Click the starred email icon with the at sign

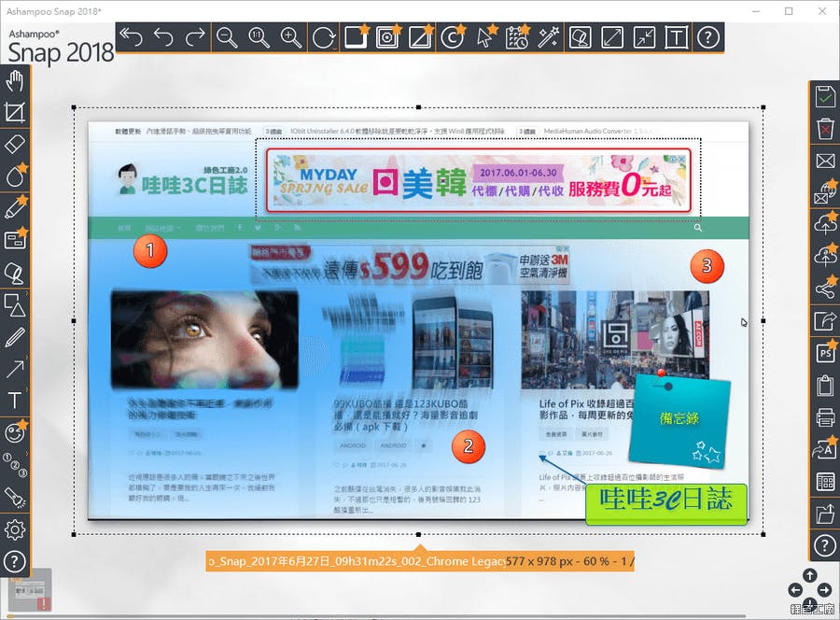pyautogui.click(x=825, y=193)
